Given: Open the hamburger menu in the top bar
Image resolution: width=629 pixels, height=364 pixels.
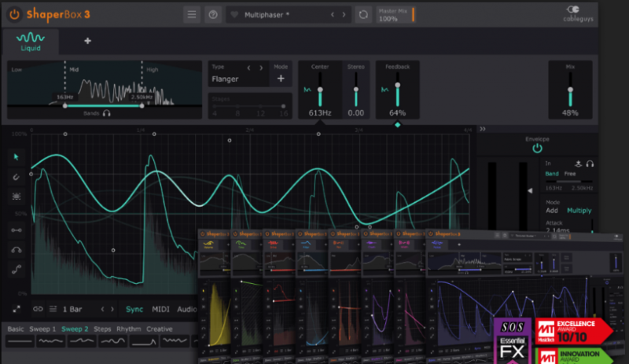Looking at the screenshot, I should pos(192,15).
